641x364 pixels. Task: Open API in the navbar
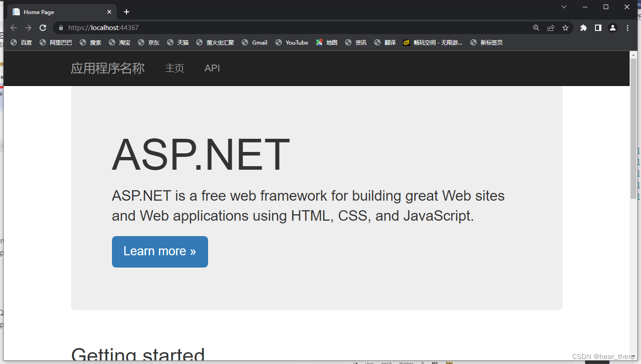(212, 68)
